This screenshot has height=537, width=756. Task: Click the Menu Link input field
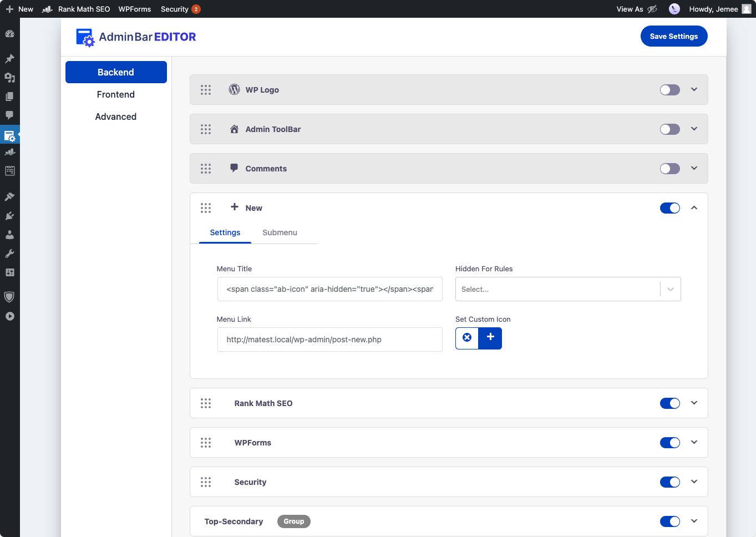click(x=330, y=340)
